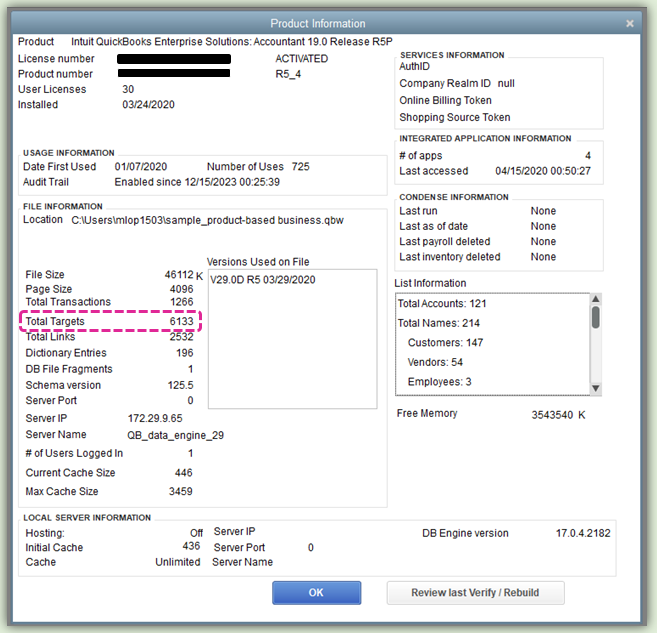Click Cache Unlimited value
The height and width of the screenshot is (633, 657).
(x=178, y=562)
